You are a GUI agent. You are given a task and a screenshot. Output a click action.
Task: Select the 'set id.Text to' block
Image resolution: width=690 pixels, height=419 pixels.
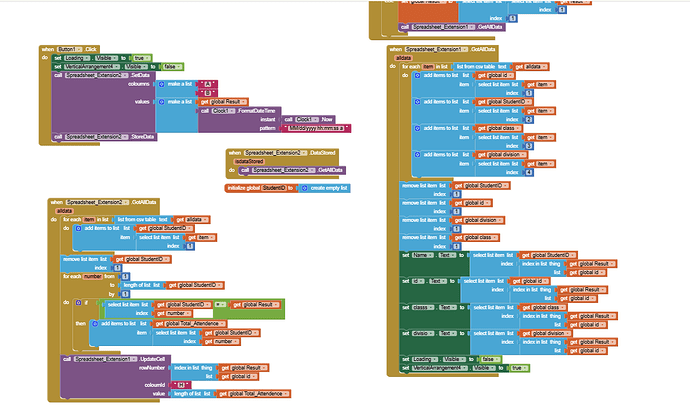click(x=429, y=290)
